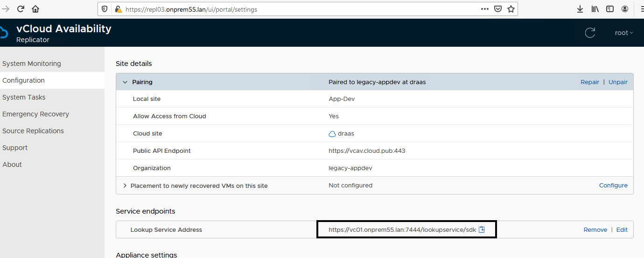The height and width of the screenshot is (258, 644).
Task: Open the Firefox downloads panel
Action: coord(580,9)
